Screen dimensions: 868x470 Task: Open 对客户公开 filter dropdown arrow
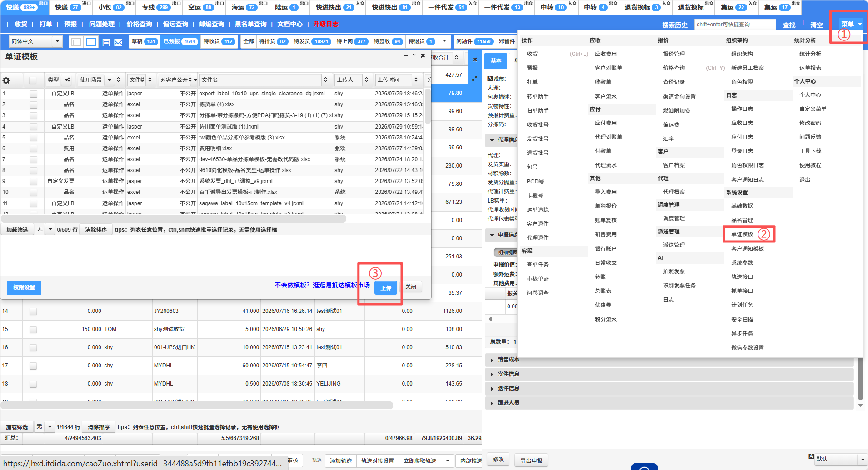click(x=195, y=80)
